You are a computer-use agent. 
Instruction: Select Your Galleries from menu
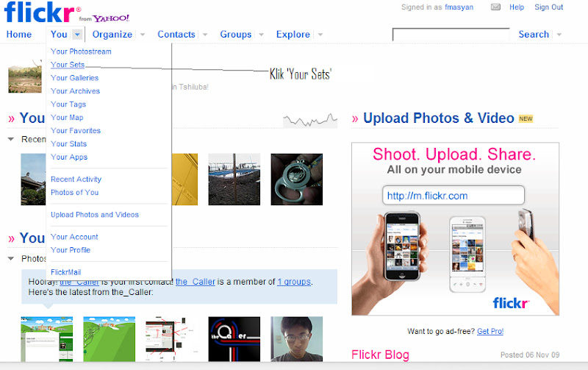pos(75,78)
